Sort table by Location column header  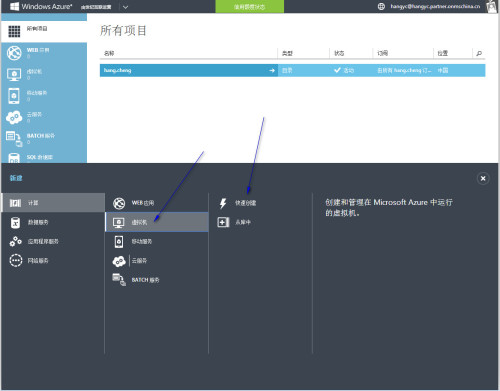443,53
